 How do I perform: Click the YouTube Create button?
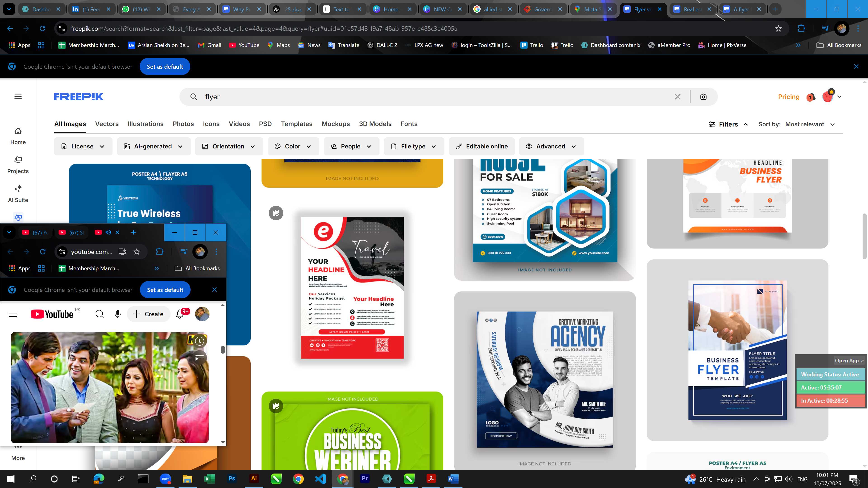(x=148, y=314)
